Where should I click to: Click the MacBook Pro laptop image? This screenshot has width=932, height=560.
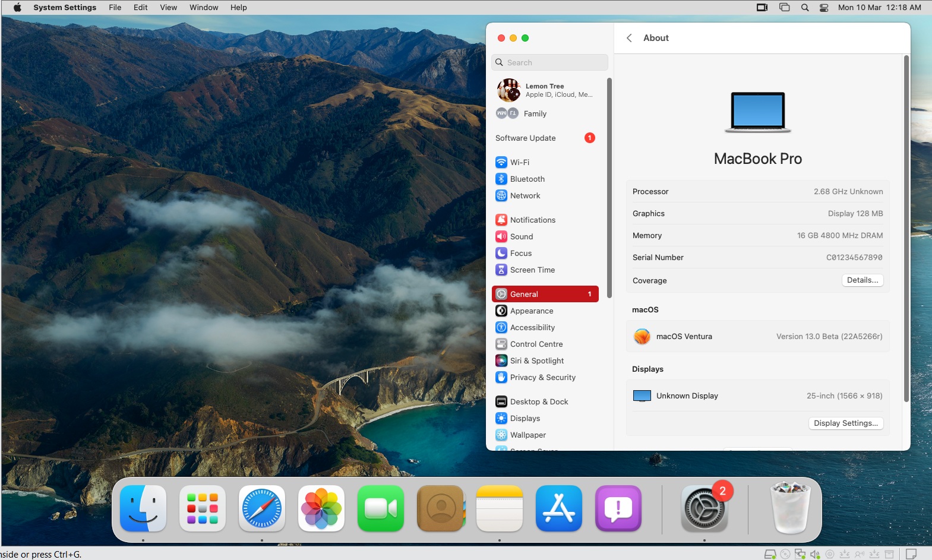click(758, 112)
